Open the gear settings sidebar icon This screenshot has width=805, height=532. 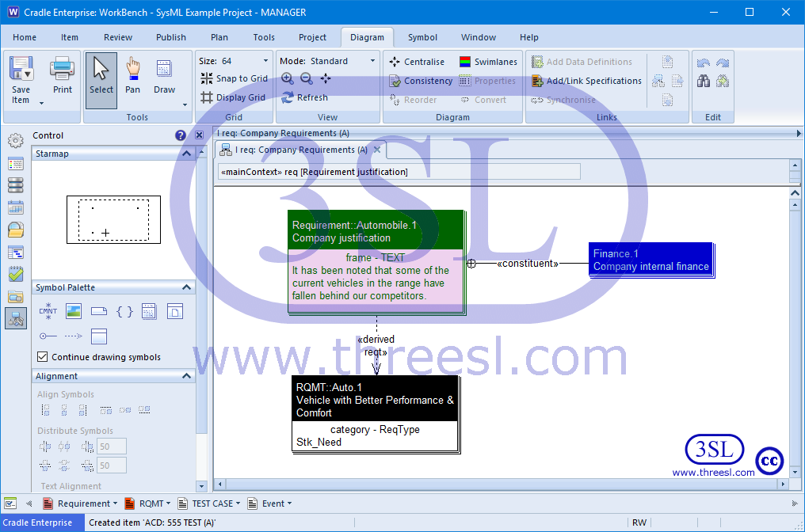point(15,141)
